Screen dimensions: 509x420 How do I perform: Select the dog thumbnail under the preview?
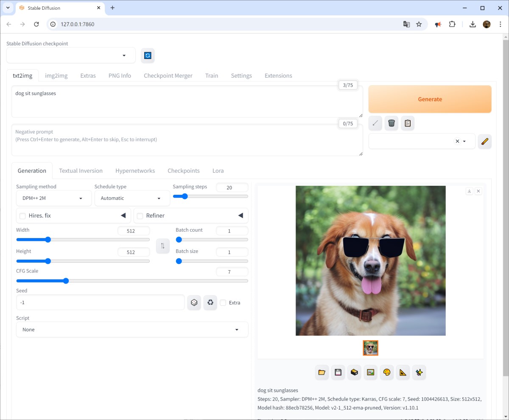click(x=371, y=348)
